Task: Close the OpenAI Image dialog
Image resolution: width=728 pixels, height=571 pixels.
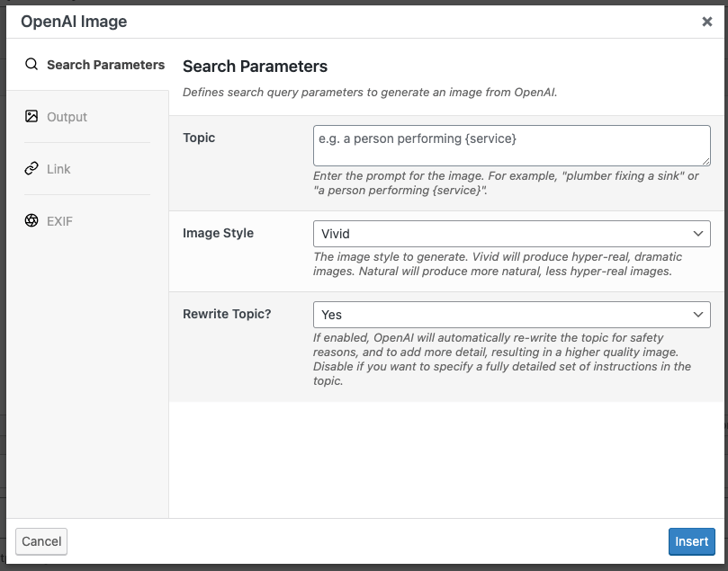Action: tap(706, 22)
